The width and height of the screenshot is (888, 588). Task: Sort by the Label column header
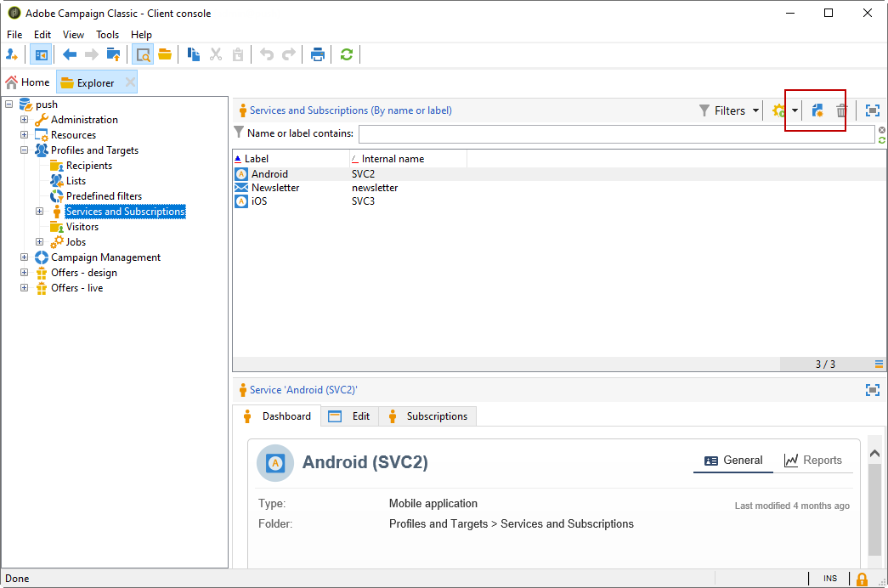point(291,159)
